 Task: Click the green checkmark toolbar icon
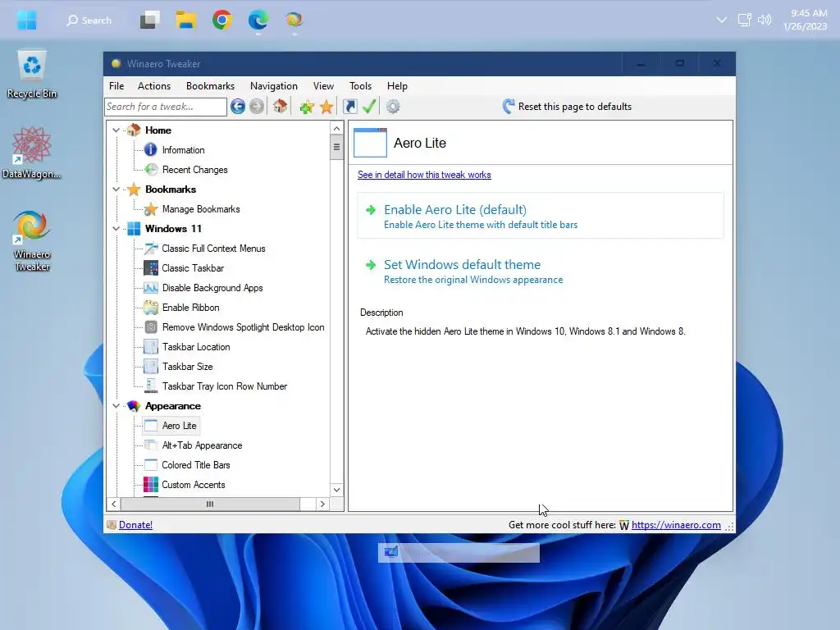click(x=369, y=107)
